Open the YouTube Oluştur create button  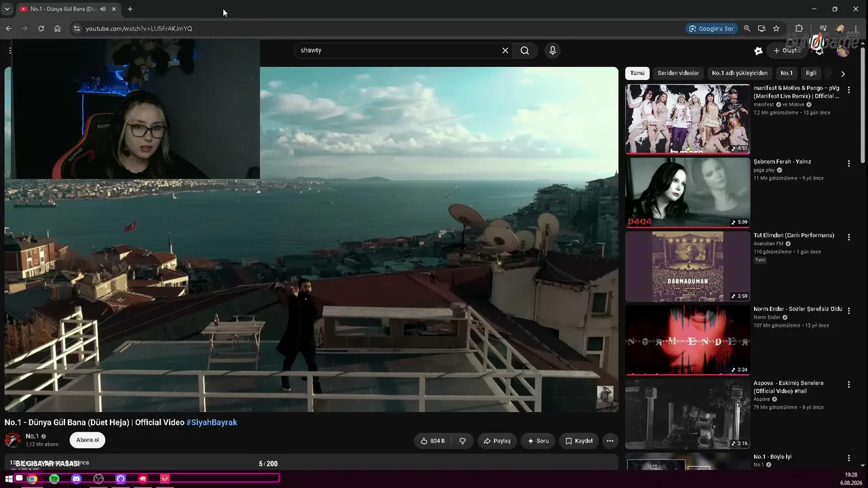pos(787,51)
